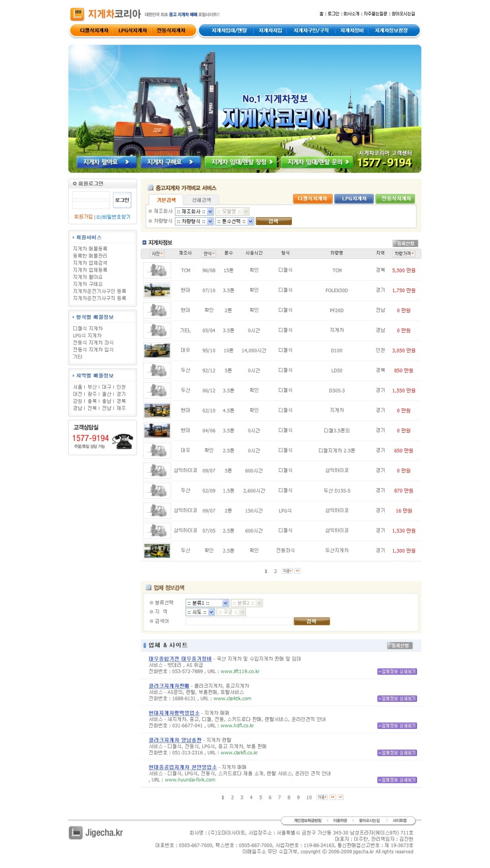The image size is (490, 868).
Task: Click the 등록신청 button beside 지게차정보
Action: (x=405, y=244)
